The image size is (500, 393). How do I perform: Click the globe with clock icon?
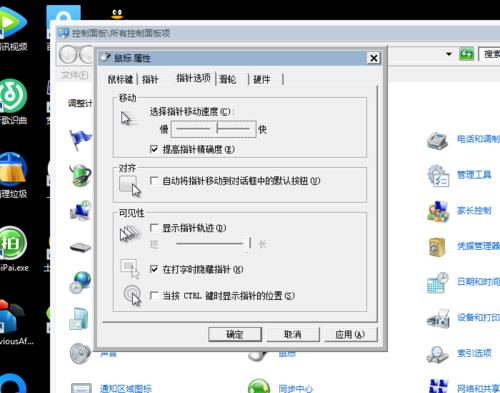[x=80, y=282]
